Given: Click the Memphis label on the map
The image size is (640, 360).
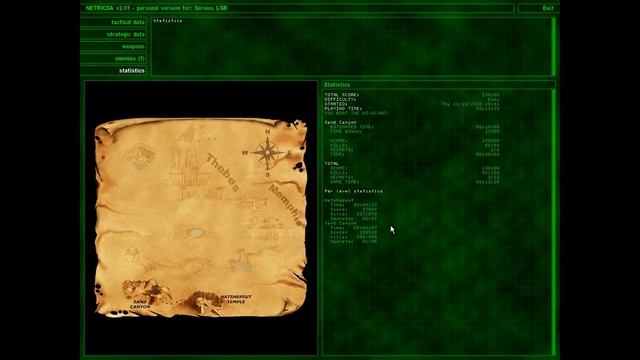Looking at the screenshot, I should [x=287, y=205].
